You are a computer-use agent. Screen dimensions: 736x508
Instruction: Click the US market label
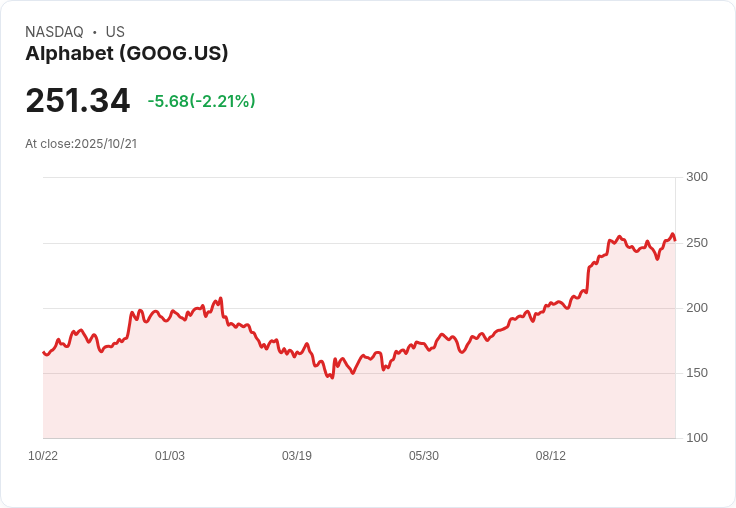(115, 32)
